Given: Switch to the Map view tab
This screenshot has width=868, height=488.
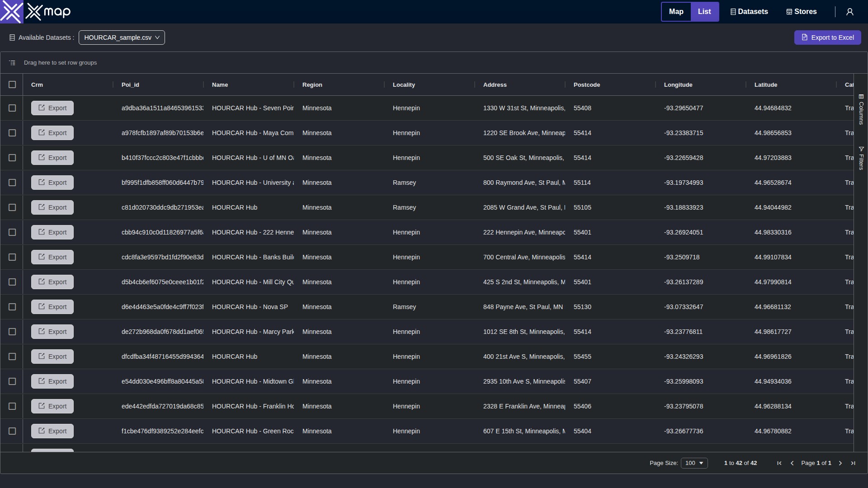Looking at the screenshot, I should 676,11.
